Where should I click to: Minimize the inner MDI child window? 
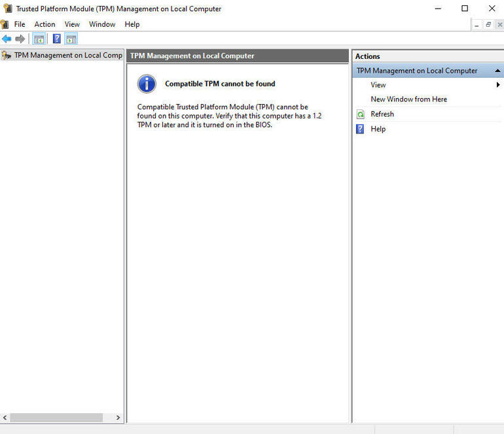tap(477, 25)
